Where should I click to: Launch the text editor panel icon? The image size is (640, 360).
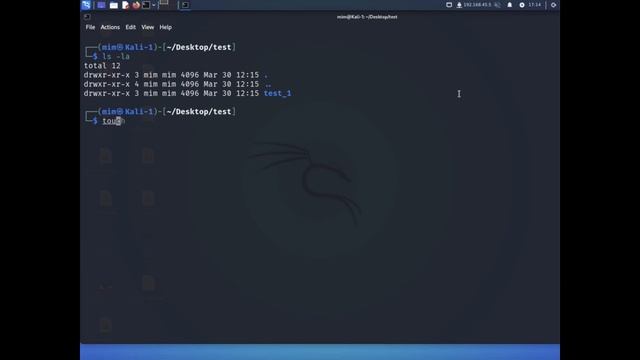125,5
